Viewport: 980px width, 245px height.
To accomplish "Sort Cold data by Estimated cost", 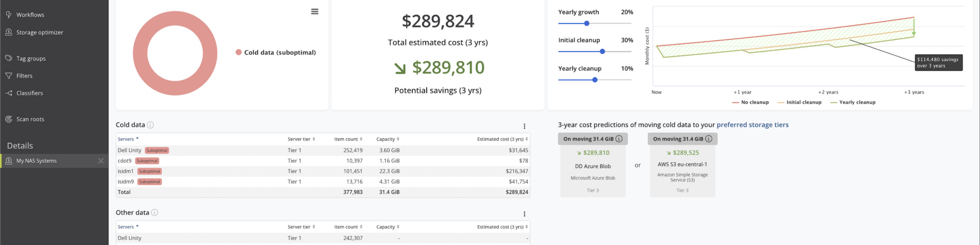I will pyautogui.click(x=502, y=139).
